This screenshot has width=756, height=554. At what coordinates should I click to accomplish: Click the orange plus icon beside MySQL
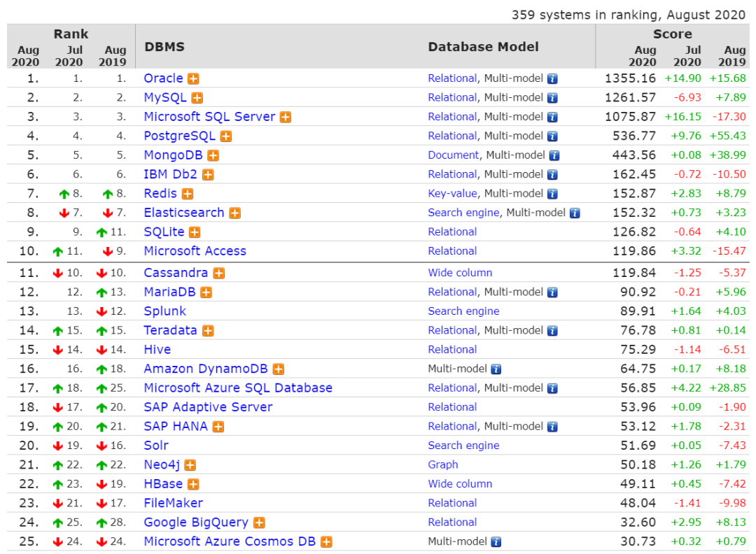(x=197, y=98)
